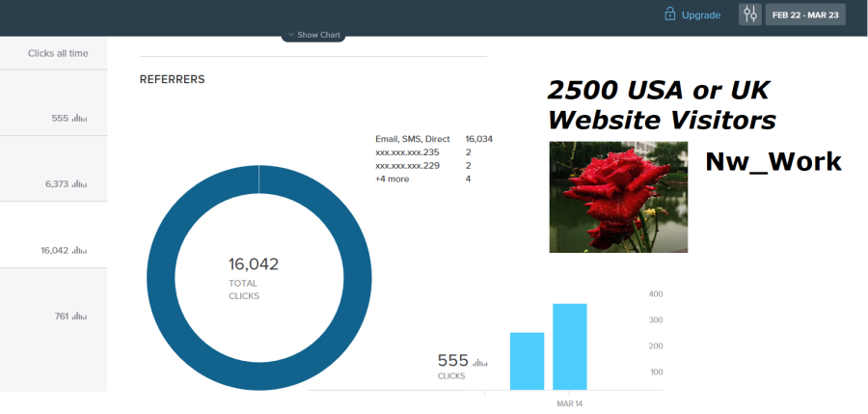Open the Upgrade link
This screenshot has width=868, height=414.
(x=701, y=15)
